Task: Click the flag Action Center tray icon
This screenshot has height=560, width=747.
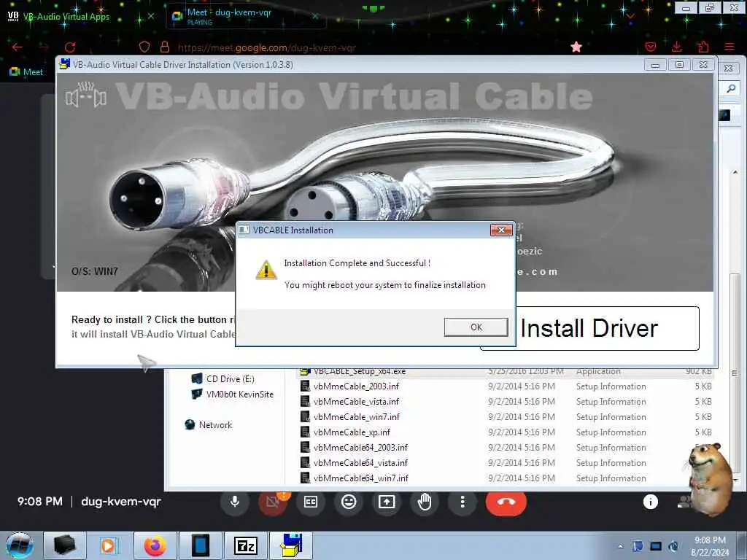Action: pos(638,546)
